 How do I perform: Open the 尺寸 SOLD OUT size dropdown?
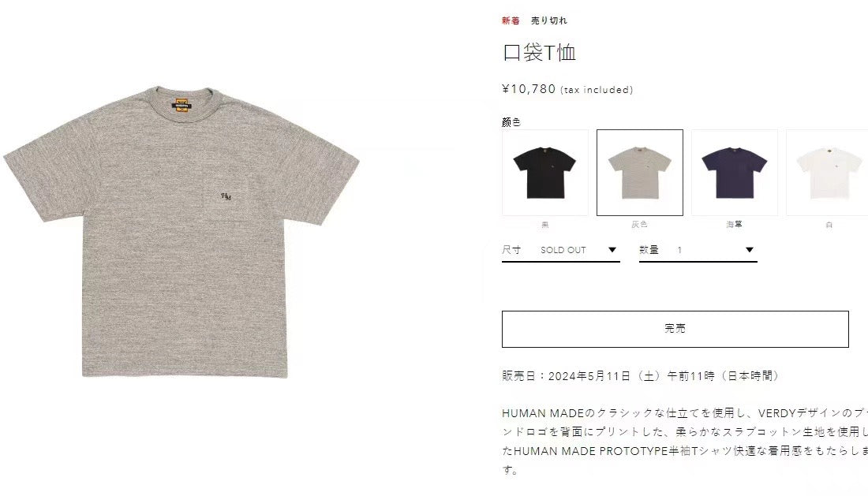560,250
